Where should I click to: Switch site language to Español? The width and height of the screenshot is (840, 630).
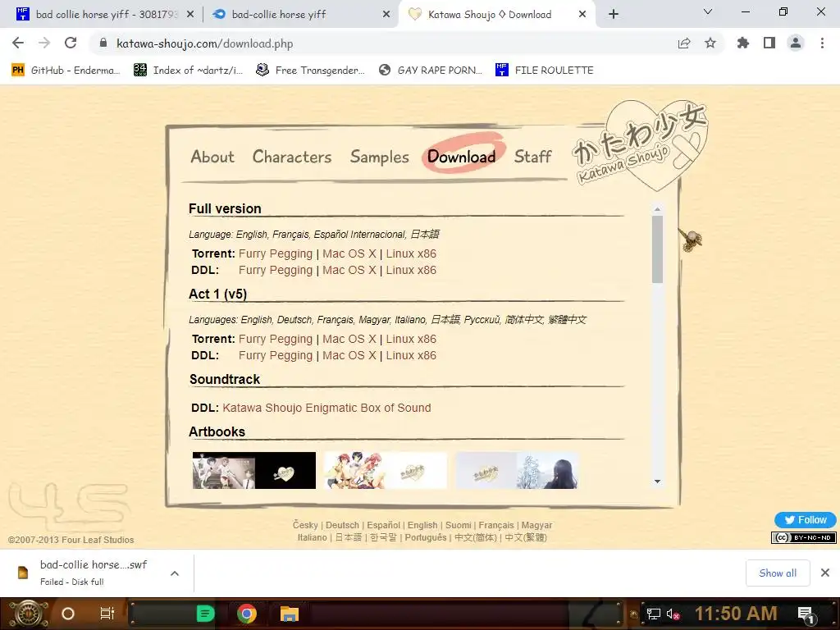384,525
